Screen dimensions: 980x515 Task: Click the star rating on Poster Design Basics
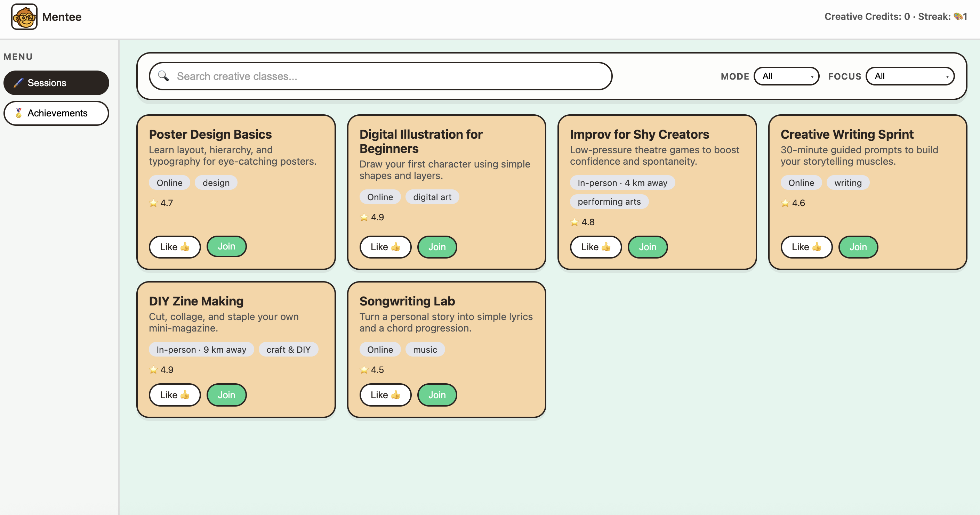[153, 203]
